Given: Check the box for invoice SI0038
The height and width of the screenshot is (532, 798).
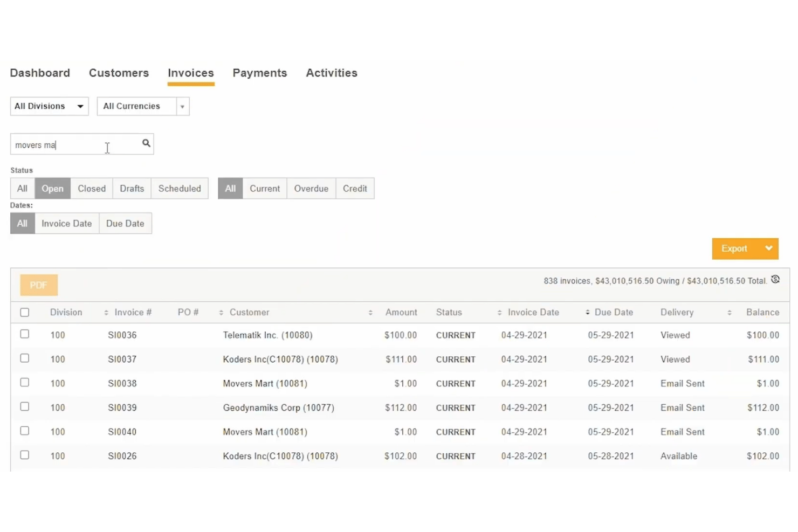Looking at the screenshot, I should (25, 383).
